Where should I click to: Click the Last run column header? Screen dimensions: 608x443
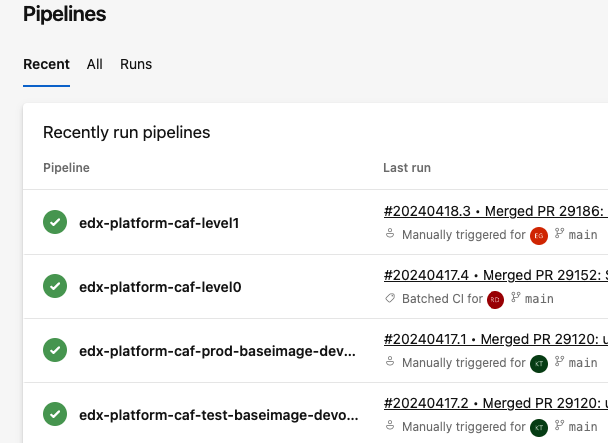pyautogui.click(x=407, y=168)
